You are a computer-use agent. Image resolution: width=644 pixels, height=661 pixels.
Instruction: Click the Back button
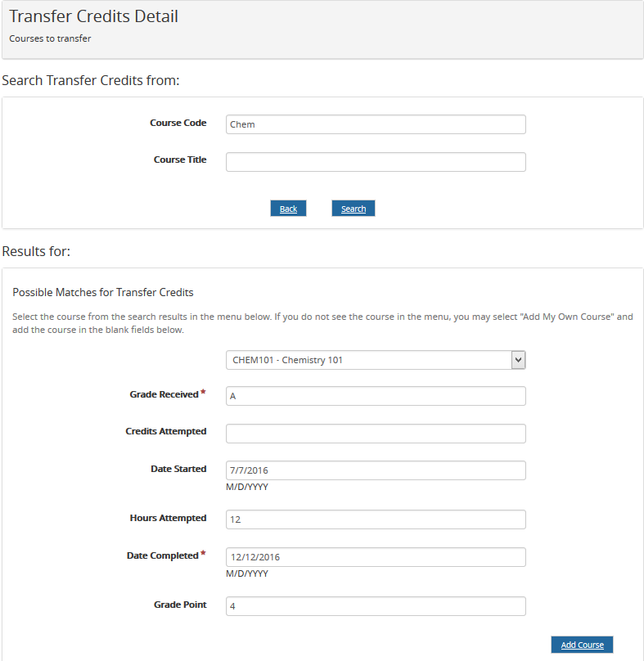point(288,208)
